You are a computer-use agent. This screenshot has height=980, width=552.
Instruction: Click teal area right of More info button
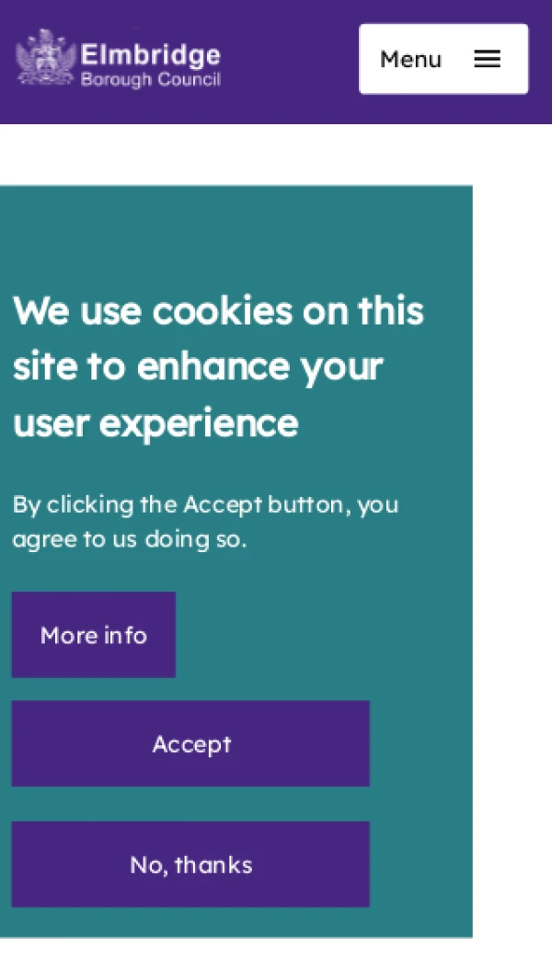323,634
